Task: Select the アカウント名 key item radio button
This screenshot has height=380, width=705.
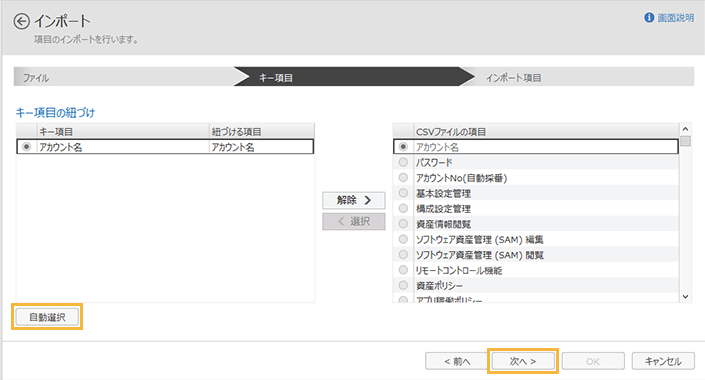Action: (x=27, y=147)
